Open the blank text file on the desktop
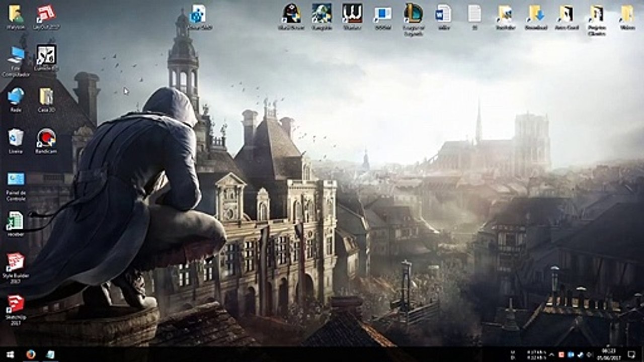644x362 pixels. pos(474,17)
